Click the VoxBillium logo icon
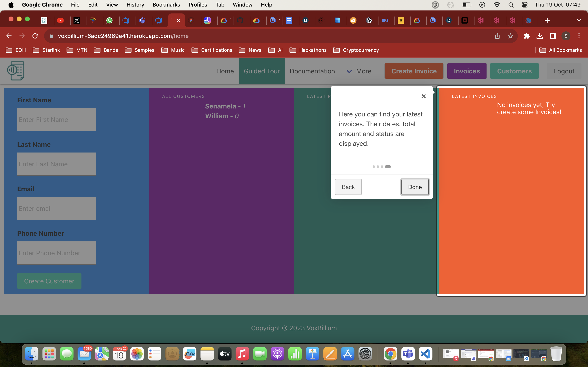This screenshot has height=367, width=588. pos(16,71)
